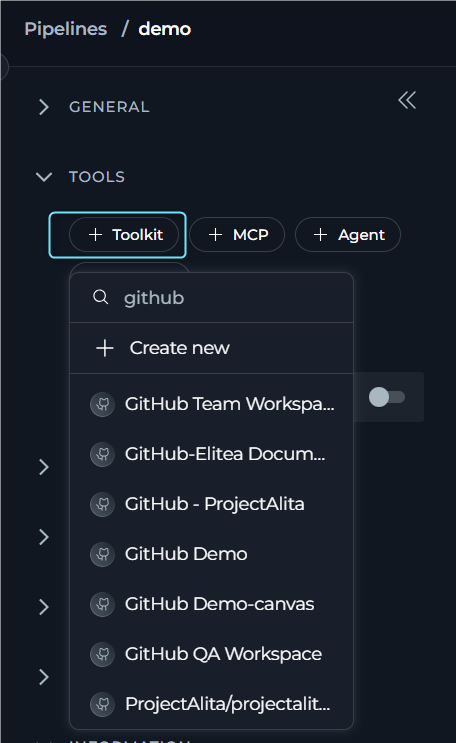Expand the GENERAL section
The width and height of the screenshot is (456, 743).
[44, 107]
